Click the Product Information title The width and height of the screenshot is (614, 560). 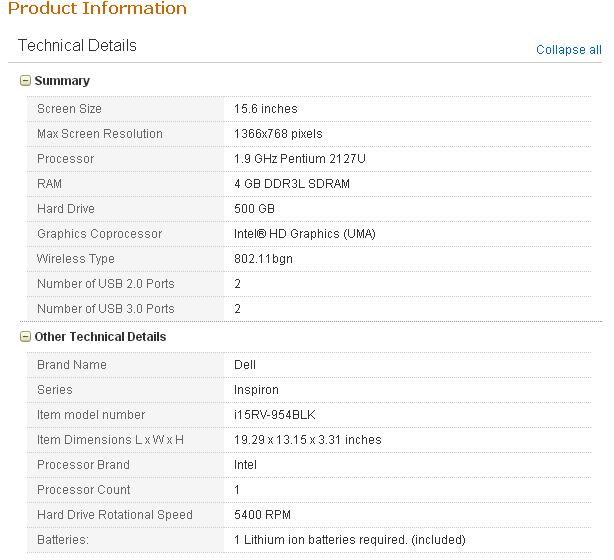97,8
